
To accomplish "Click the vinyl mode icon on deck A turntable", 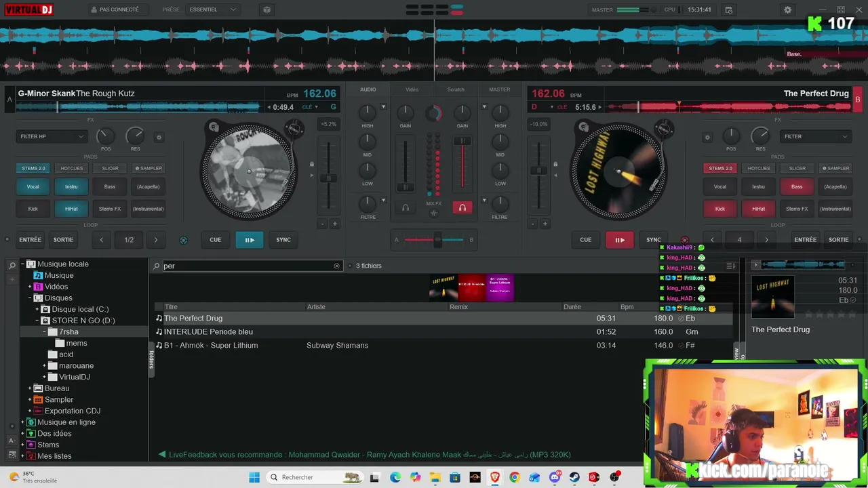I will coord(214,127).
